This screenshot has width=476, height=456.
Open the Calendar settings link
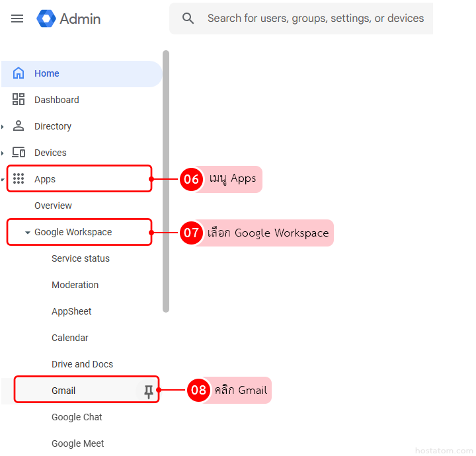(x=69, y=338)
